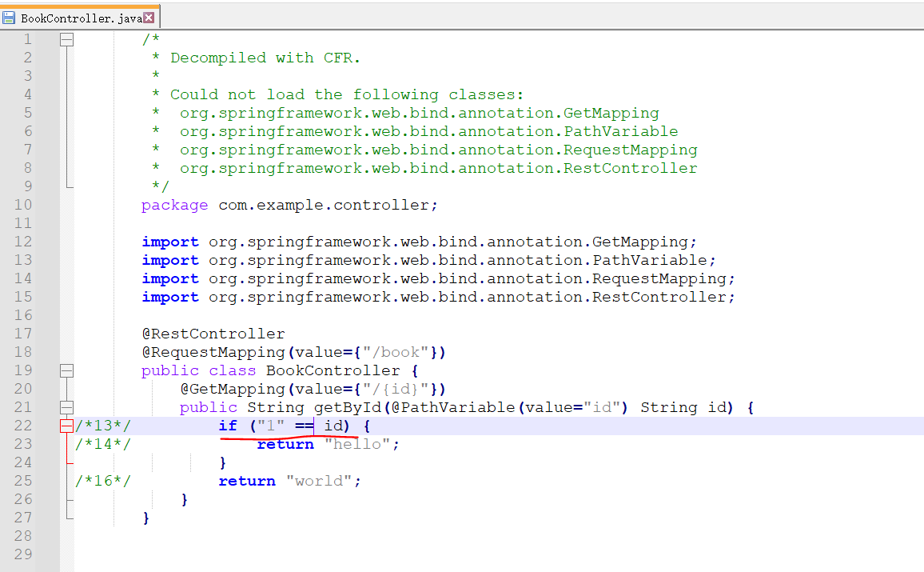Collapse the comment block fold at line 1

(66, 39)
